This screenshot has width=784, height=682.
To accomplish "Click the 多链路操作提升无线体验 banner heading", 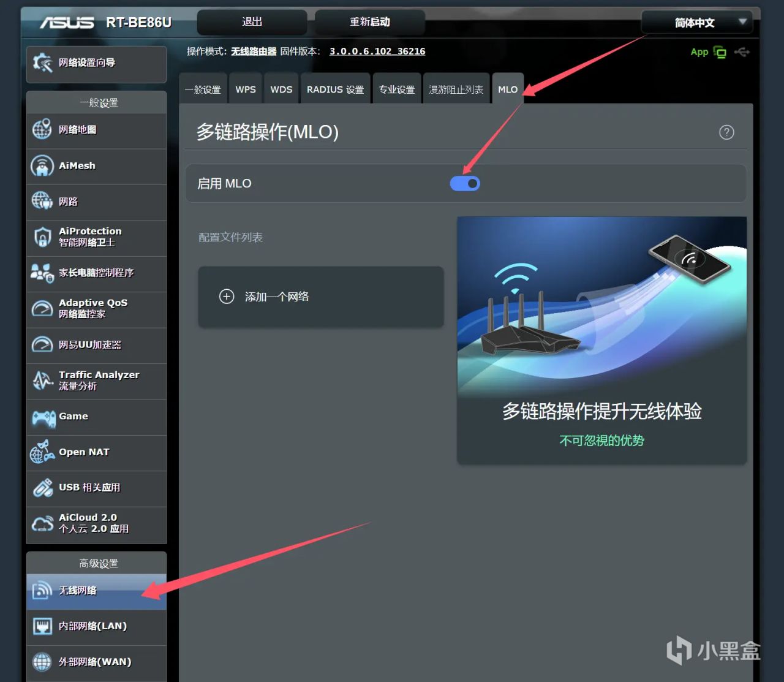I will 602,411.
